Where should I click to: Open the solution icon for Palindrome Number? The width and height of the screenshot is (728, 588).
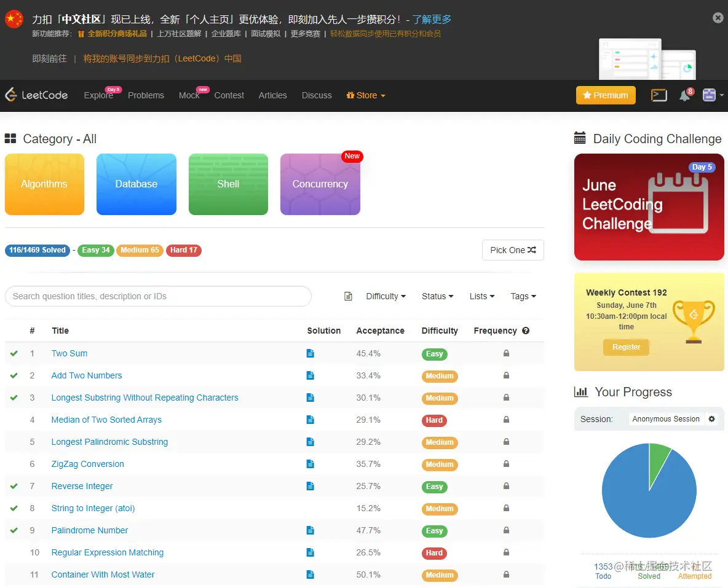click(x=310, y=530)
